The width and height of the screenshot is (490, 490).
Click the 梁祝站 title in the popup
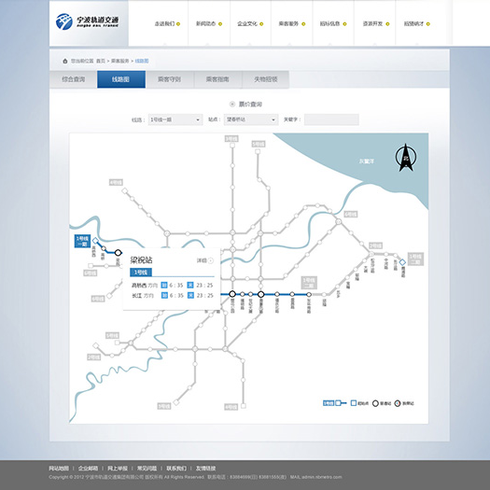(141, 260)
